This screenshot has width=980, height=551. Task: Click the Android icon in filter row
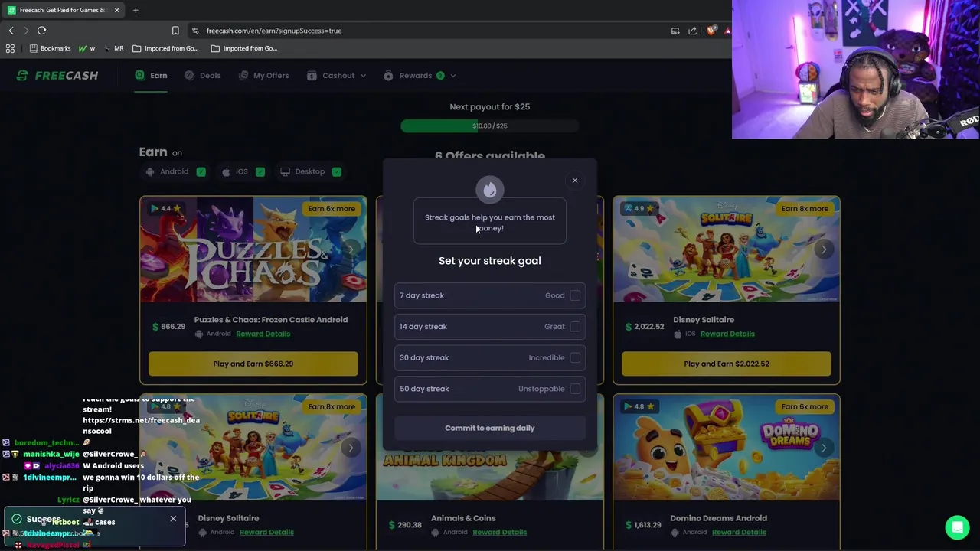[150, 171]
